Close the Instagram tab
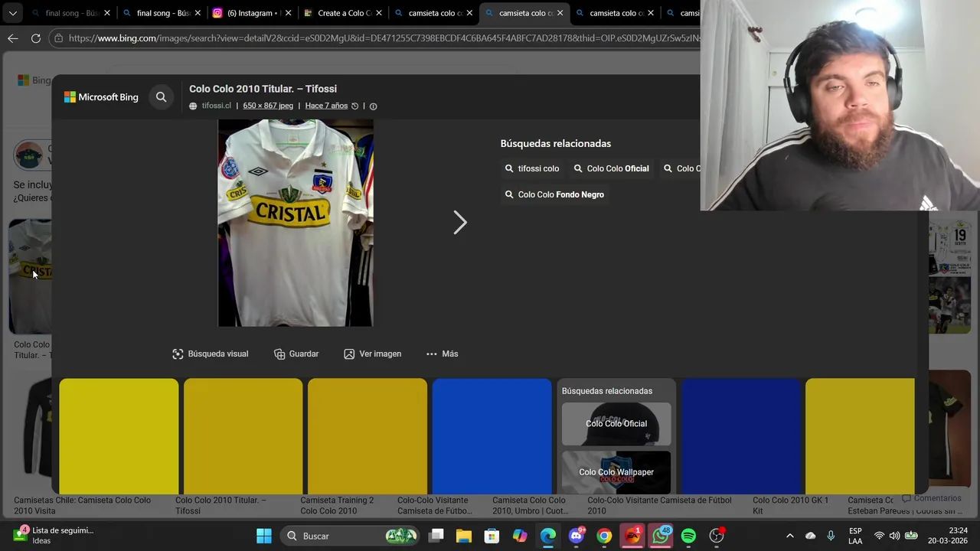The width and height of the screenshot is (980, 551). point(288,13)
